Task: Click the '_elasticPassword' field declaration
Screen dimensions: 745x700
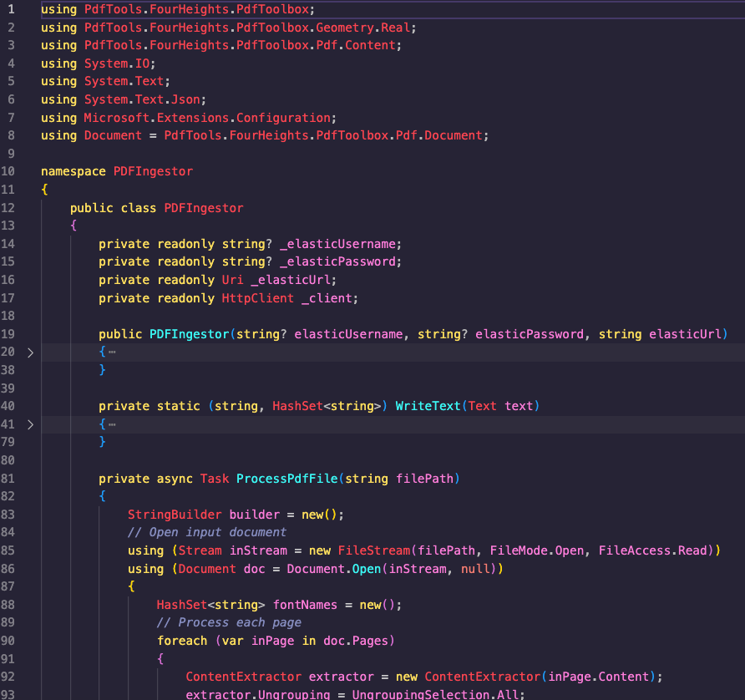Action: point(337,261)
